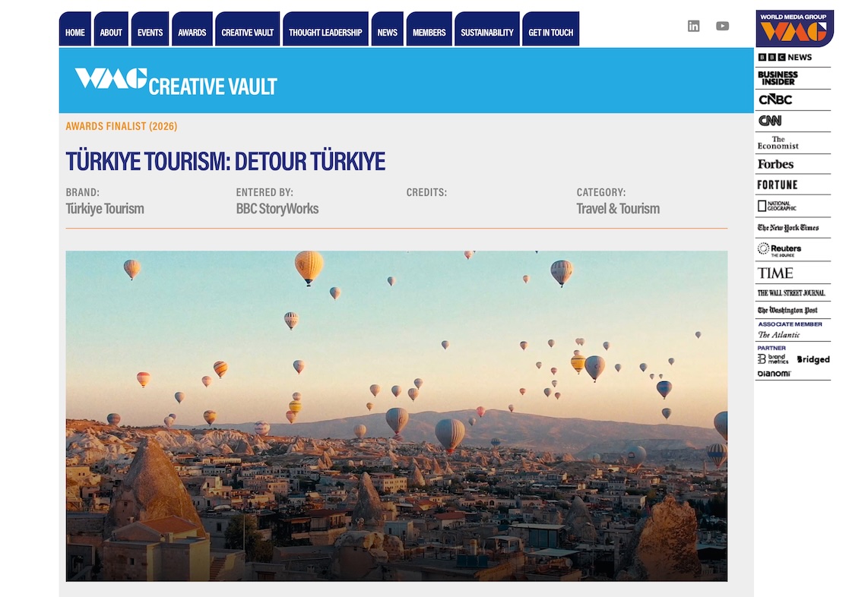Click the Detour Türkiye campaign title
The image size is (868, 597).
[225, 161]
